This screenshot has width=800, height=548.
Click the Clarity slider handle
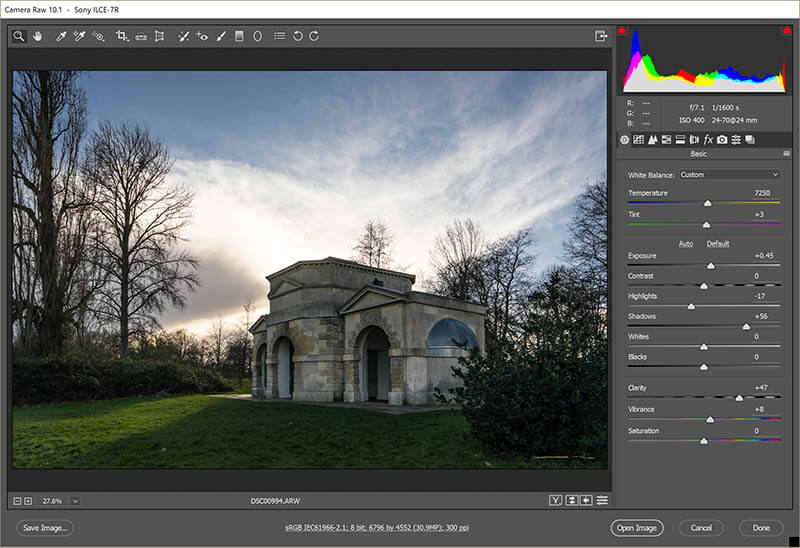pyautogui.click(x=739, y=398)
